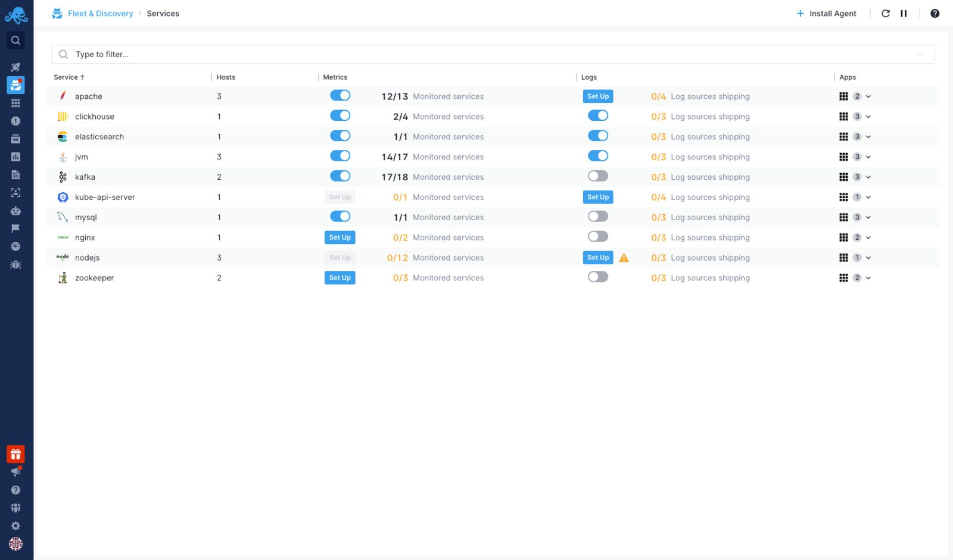Open the kafka service row name
The image size is (953, 560).
[85, 177]
